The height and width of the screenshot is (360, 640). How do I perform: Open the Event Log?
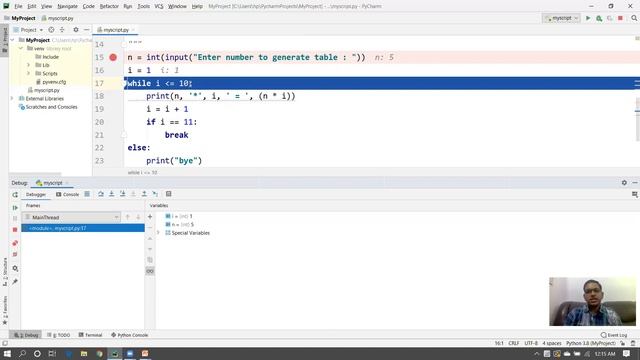[613, 335]
